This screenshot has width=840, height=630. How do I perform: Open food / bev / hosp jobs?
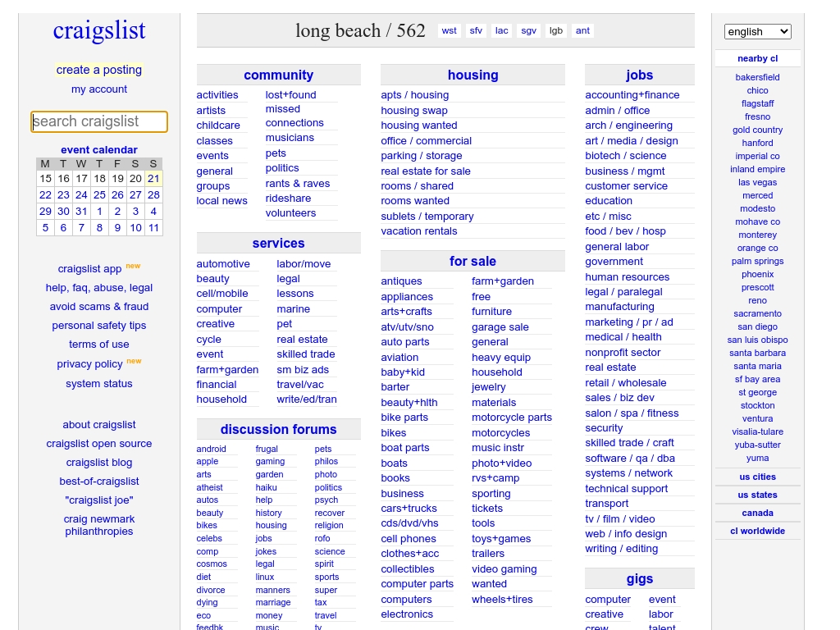click(625, 231)
